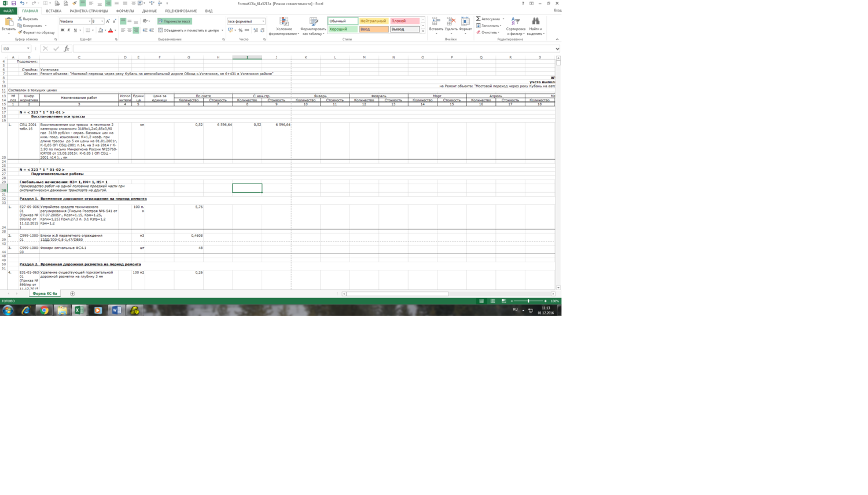
Task: Toggle Italic (К) formatting
Action: (x=69, y=30)
